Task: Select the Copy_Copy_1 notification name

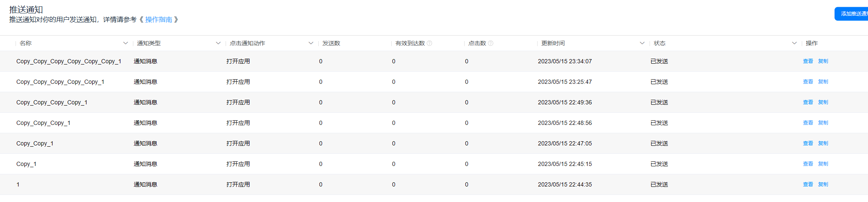Action: pyautogui.click(x=35, y=143)
